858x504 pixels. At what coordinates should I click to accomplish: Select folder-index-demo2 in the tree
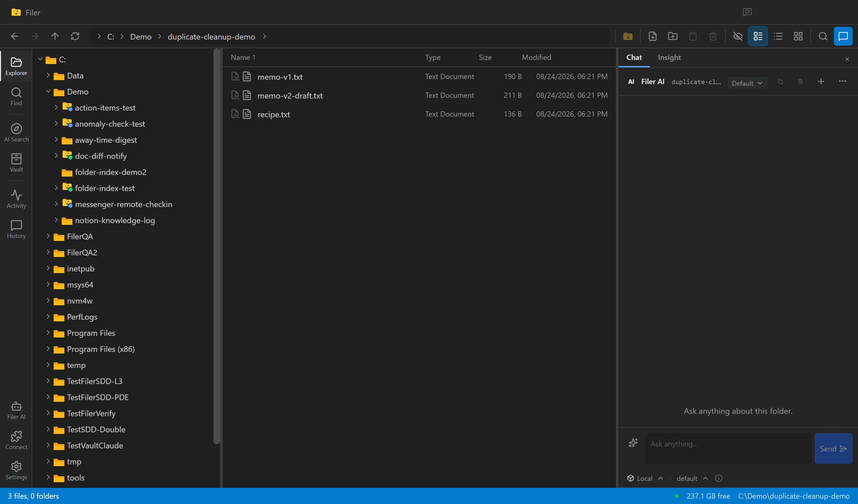point(111,172)
